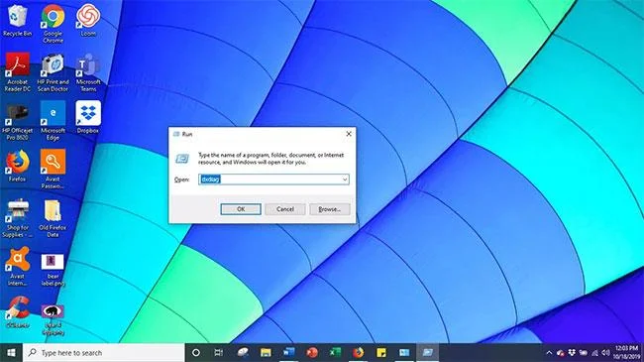This screenshot has height=362, width=644.
Task: Open PowerPoint from the taskbar
Action: (x=312, y=352)
